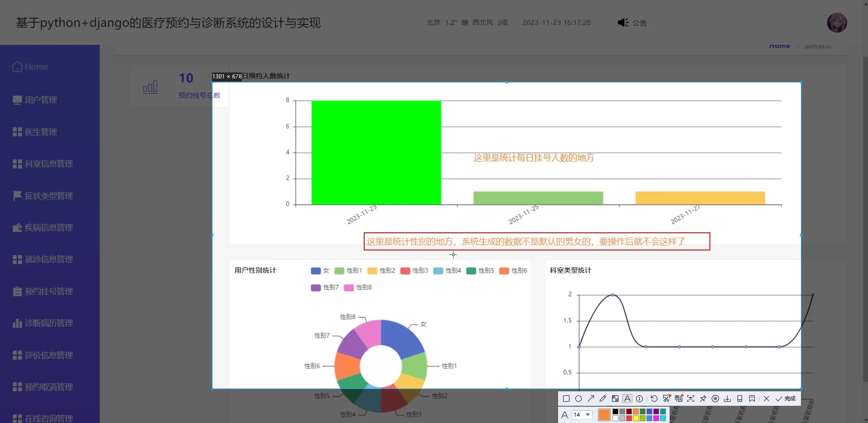
Task: Go to 预约挂号管理 sidebar menu
Action: click(48, 292)
